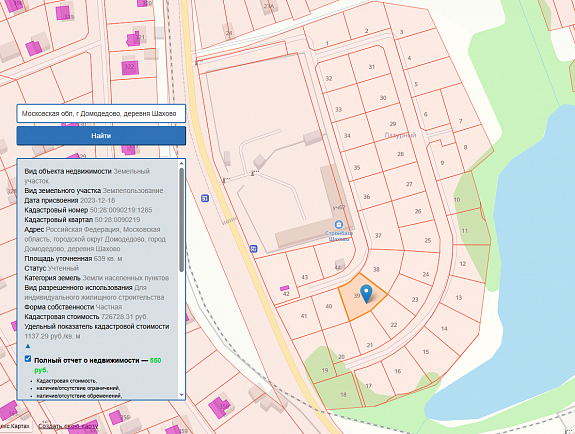Click the address search input field
The width and height of the screenshot is (575, 434).
pos(101,113)
